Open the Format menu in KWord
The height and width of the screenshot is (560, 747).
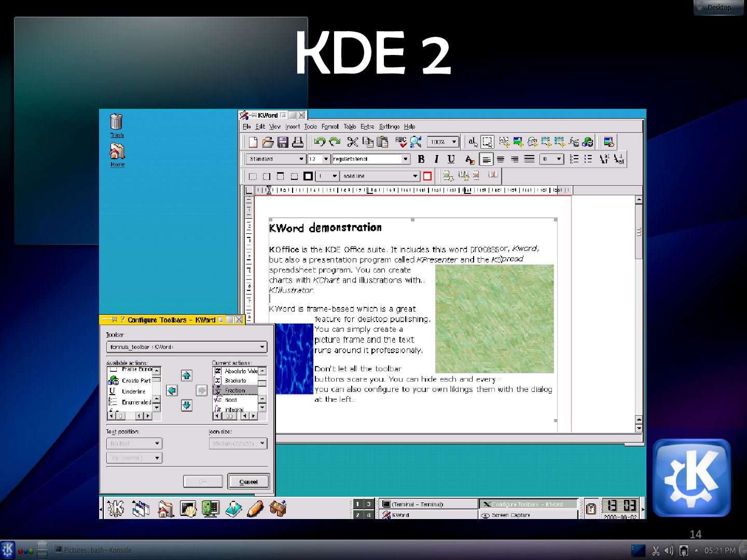pos(330,127)
